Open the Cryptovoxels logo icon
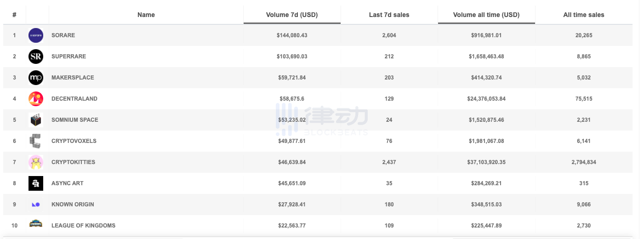The height and width of the screenshot is (239, 644). 36,141
